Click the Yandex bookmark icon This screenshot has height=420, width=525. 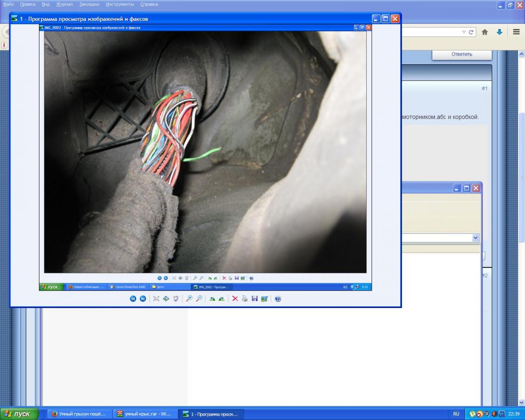click(4, 45)
